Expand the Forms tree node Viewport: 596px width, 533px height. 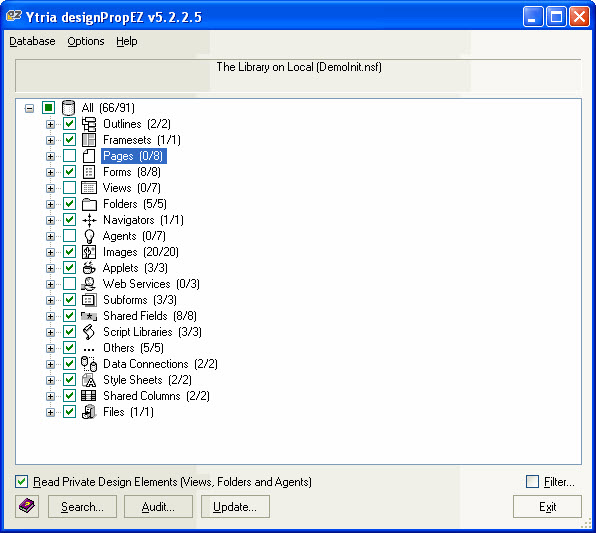[x=50, y=172]
